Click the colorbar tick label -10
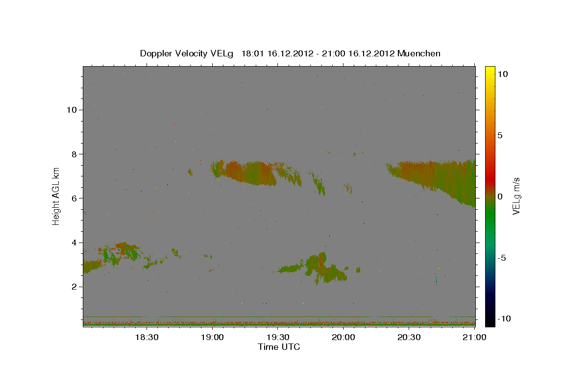 (x=504, y=318)
